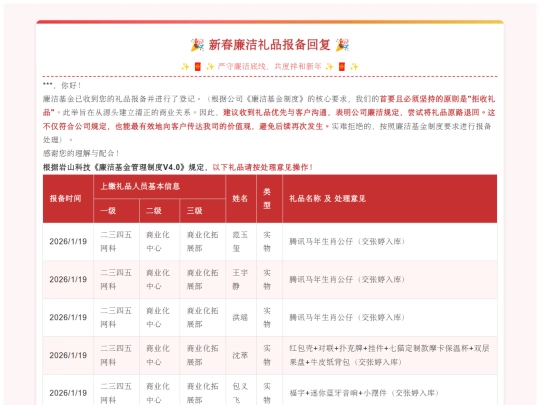Viewport: 540px width, 405px height.
Task: Click the greeting line "***，你好！"
Action: coord(62,85)
